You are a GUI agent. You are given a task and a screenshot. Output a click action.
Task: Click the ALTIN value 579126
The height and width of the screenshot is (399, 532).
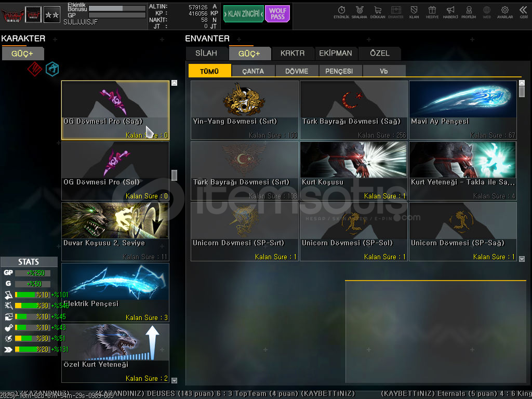[x=198, y=7]
